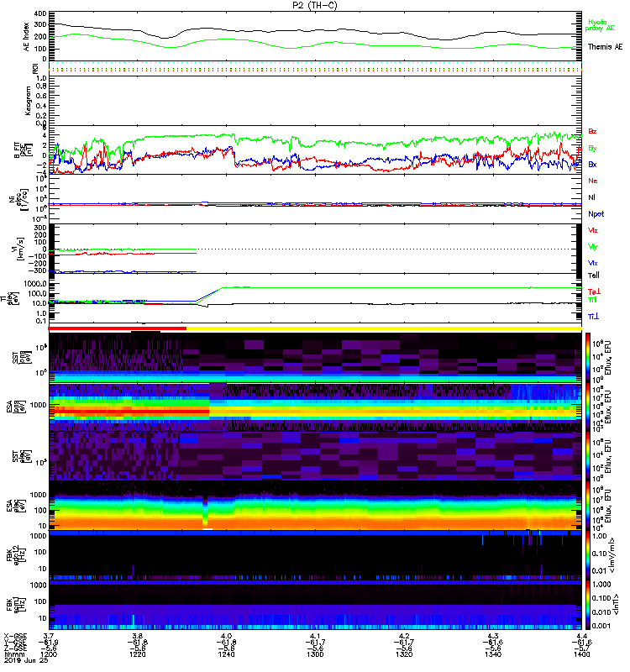The image size is (630, 672).
Task: Select the black Te parallel legend label
Action: tap(594, 276)
